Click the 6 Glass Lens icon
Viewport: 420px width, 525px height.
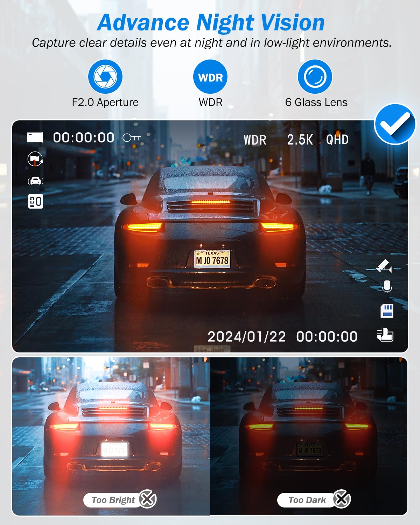[315, 77]
